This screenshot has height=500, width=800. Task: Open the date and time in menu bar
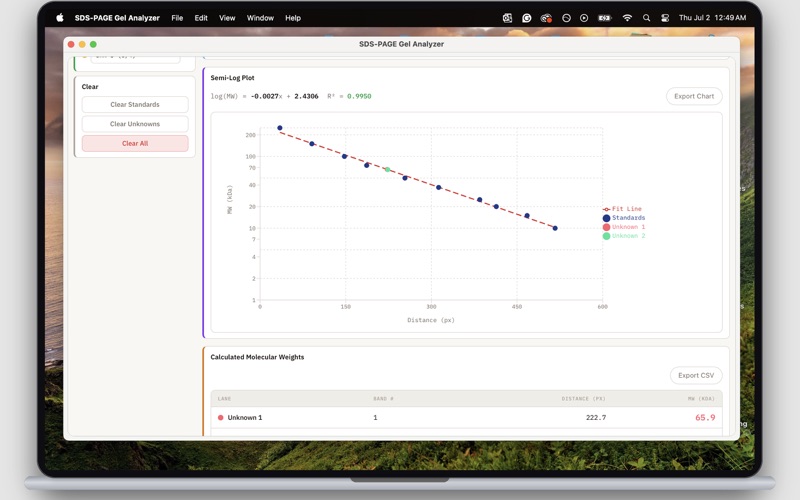click(712, 18)
